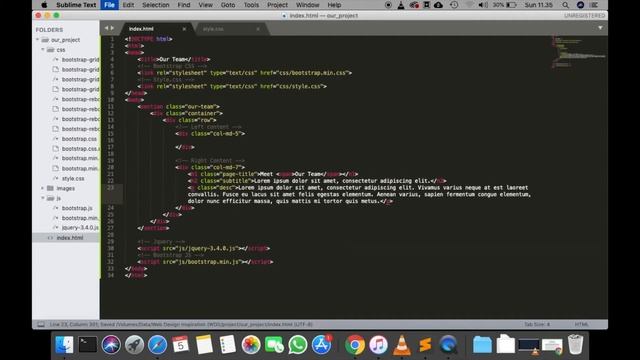
Task: Click the Sun 11.35 clock
Action: point(538,5)
